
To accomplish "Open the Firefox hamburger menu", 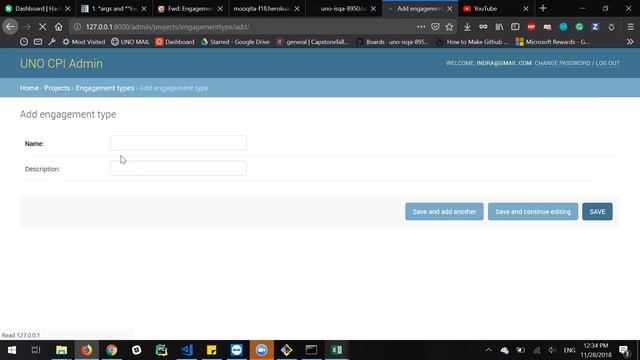I will pyautogui.click(x=631, y=27).
